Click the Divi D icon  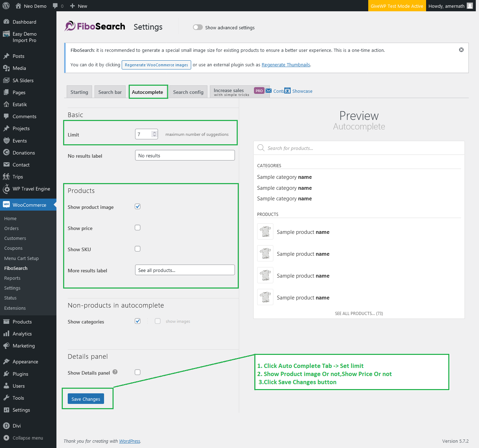(x=6, y=426)
